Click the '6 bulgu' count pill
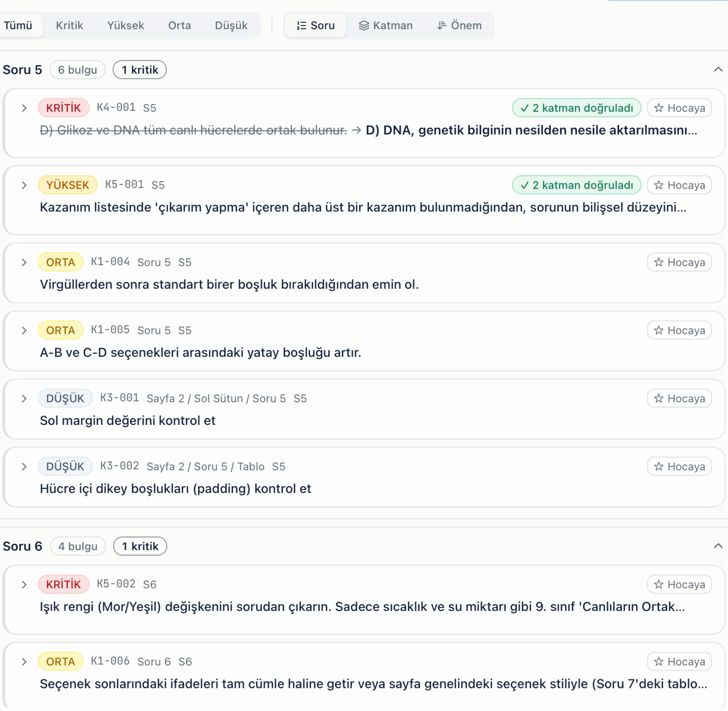This screenshot has width=728, height=711. click(x=77, y=70)
